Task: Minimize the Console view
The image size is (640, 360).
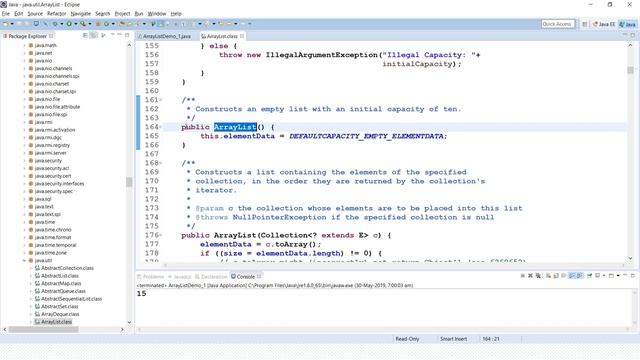Action: pos(625,276)
